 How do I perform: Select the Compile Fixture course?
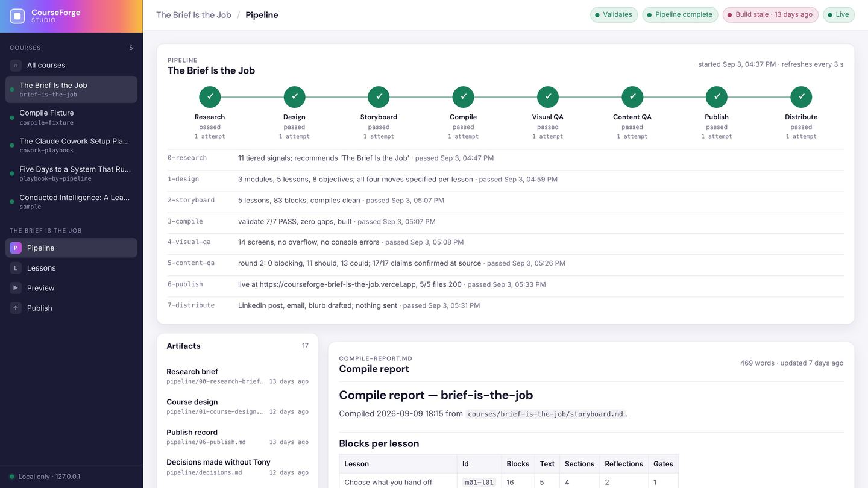tap(71, 117)
